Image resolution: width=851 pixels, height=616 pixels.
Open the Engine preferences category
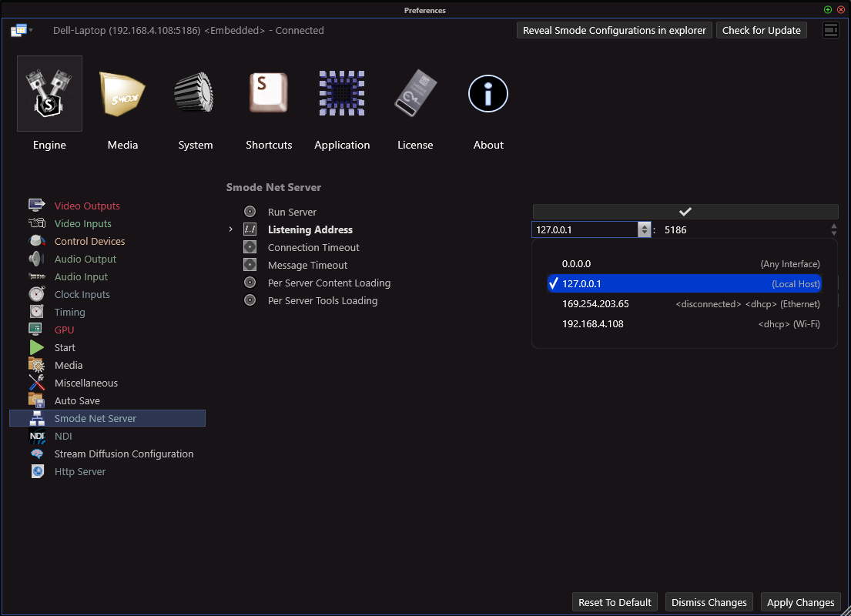pyautogui.click(x=49, y=94)
